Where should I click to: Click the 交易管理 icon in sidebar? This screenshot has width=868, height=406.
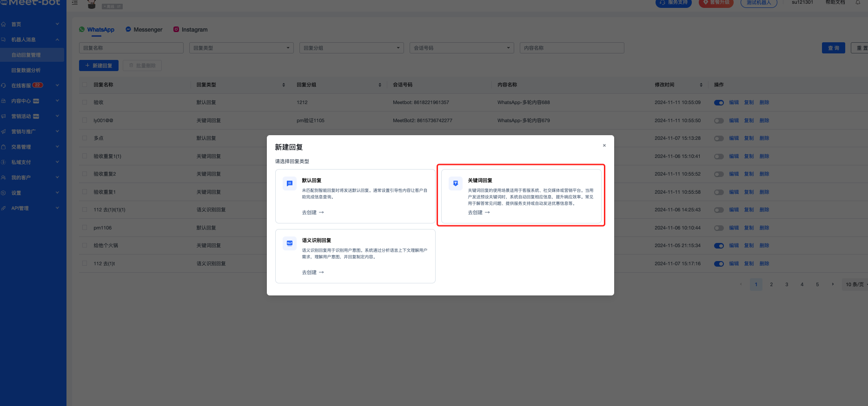(x=4, y=147)
